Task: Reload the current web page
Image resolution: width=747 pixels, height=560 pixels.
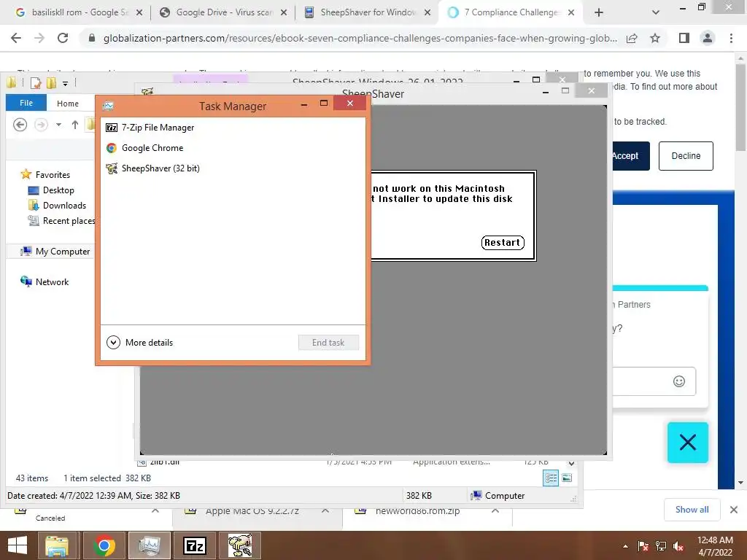Action: tap(63, 38)
